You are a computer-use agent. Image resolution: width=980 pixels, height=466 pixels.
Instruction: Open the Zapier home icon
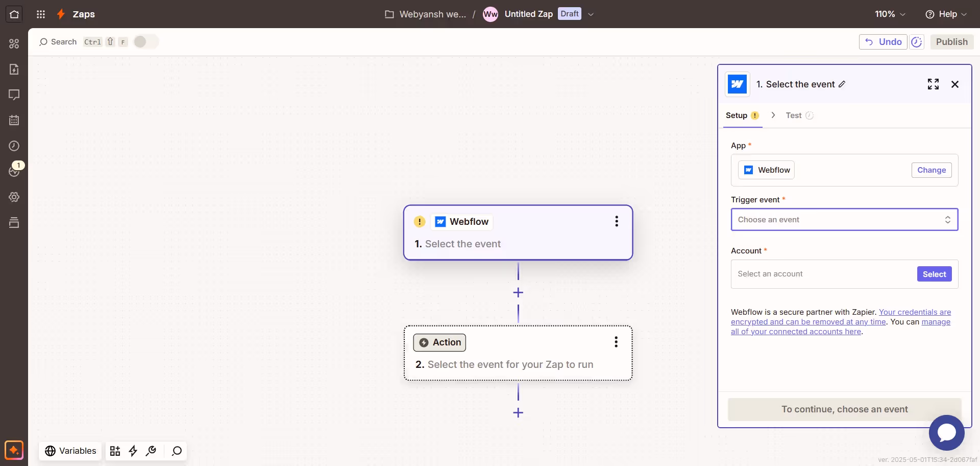tap(14, 14)
